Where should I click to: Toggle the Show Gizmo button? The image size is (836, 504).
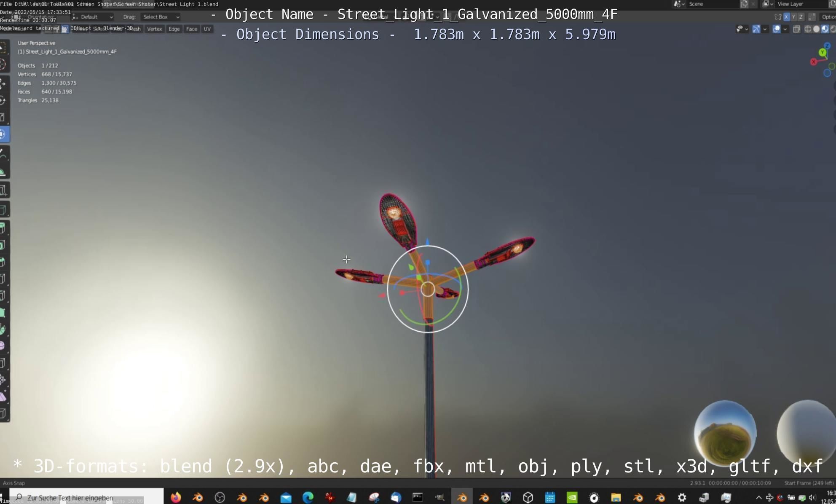point(756,29)
